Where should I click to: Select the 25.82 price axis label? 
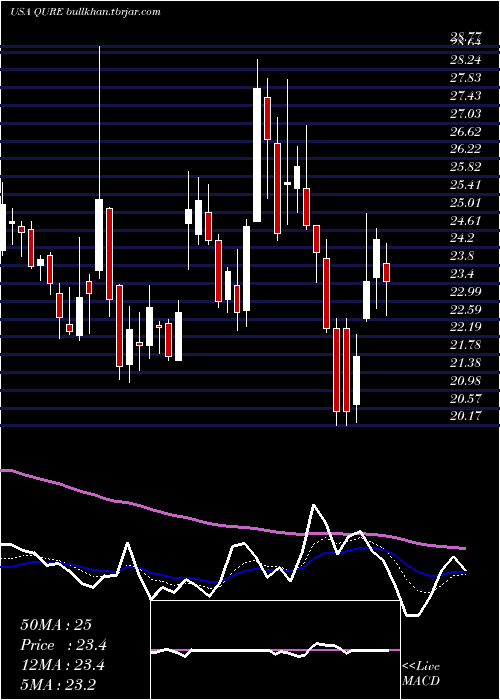pyautogui.click(x=465, y=167)
